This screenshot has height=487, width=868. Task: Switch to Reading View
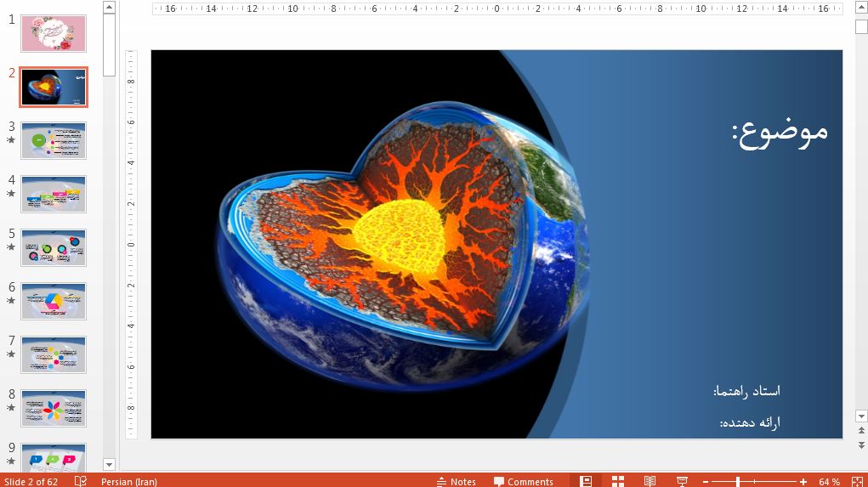650,481
